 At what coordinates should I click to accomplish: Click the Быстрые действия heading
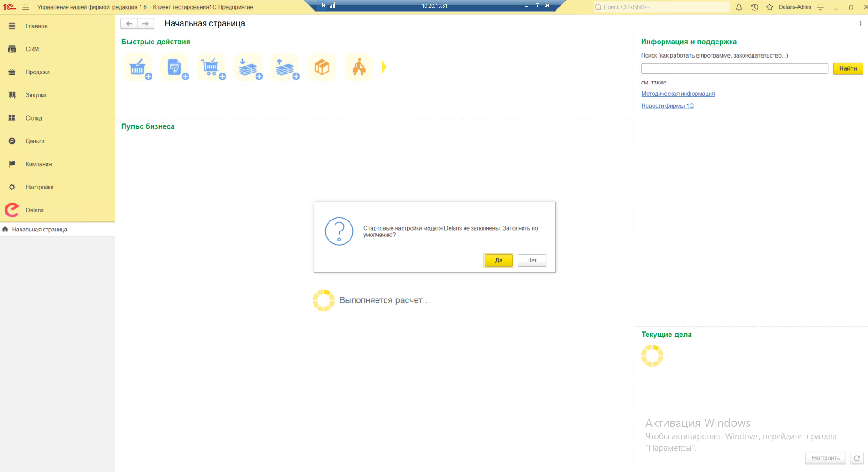click(156, 42)
